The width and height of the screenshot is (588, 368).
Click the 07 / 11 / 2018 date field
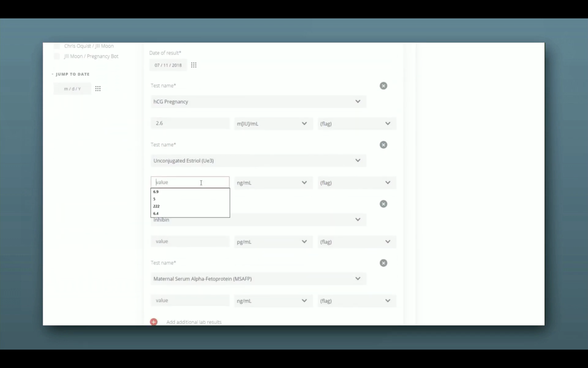coord(168,65)
